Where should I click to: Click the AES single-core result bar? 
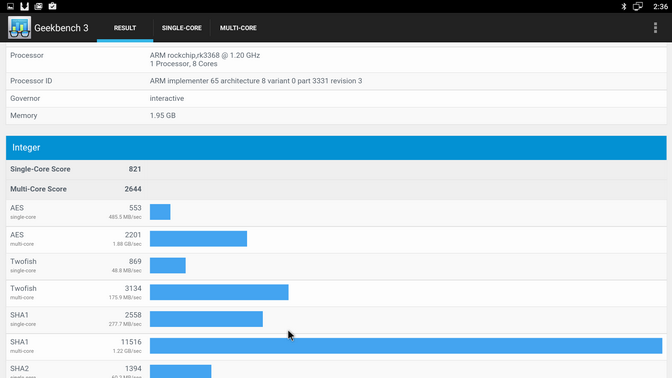(x=160, y=212)
